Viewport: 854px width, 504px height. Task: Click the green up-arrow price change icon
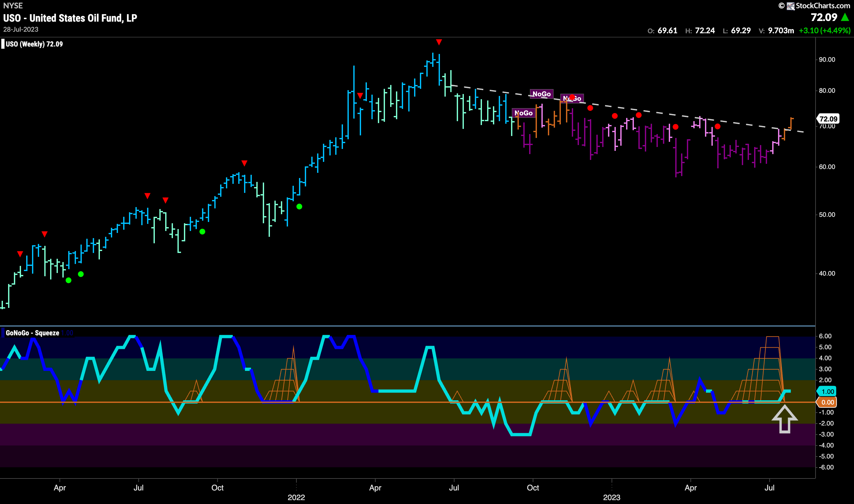tap(845, 17)
